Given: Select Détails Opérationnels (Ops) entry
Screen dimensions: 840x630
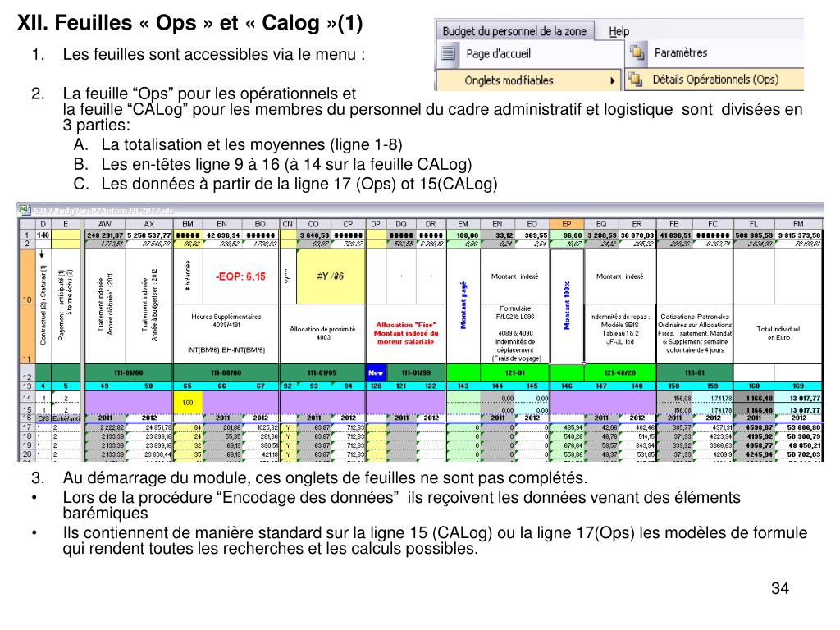Looking at the screenshot, I should pos(715,80).
